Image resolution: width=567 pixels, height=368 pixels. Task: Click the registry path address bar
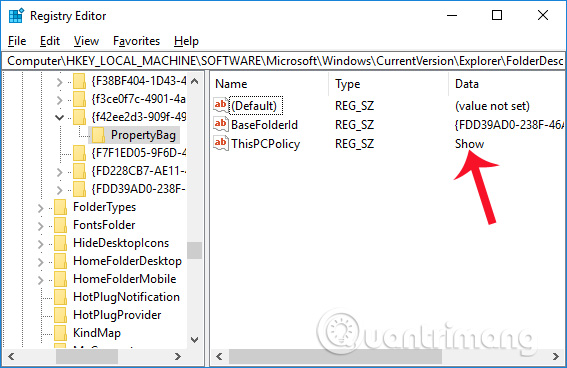(283, 61)
